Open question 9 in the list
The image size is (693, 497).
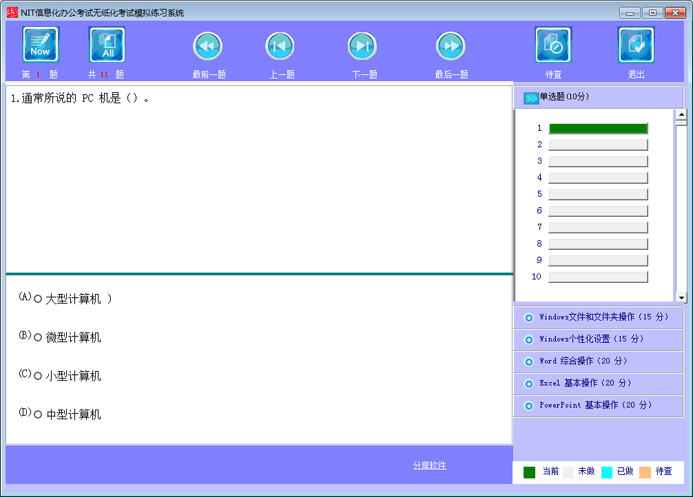pyautogui.click(x=598, y=261)
